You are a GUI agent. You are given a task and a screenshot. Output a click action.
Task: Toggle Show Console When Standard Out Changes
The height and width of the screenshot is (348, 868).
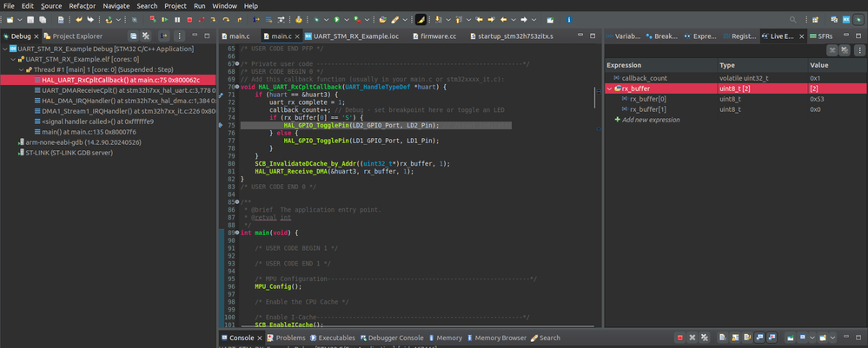[759, 338]
